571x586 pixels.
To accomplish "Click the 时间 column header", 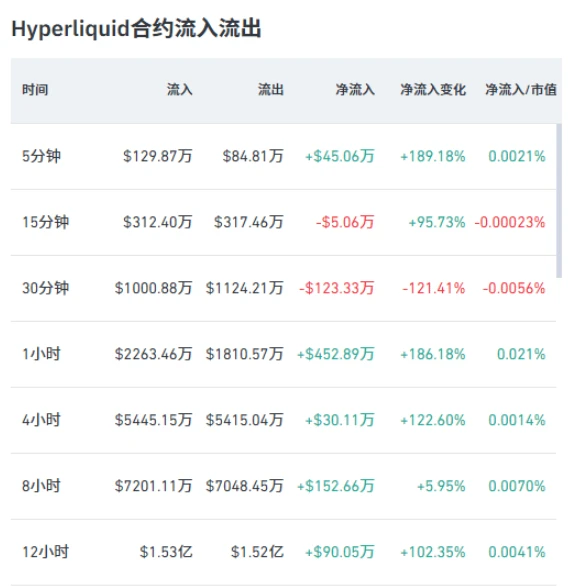I will pyautogui.click(x=35, y=90).
